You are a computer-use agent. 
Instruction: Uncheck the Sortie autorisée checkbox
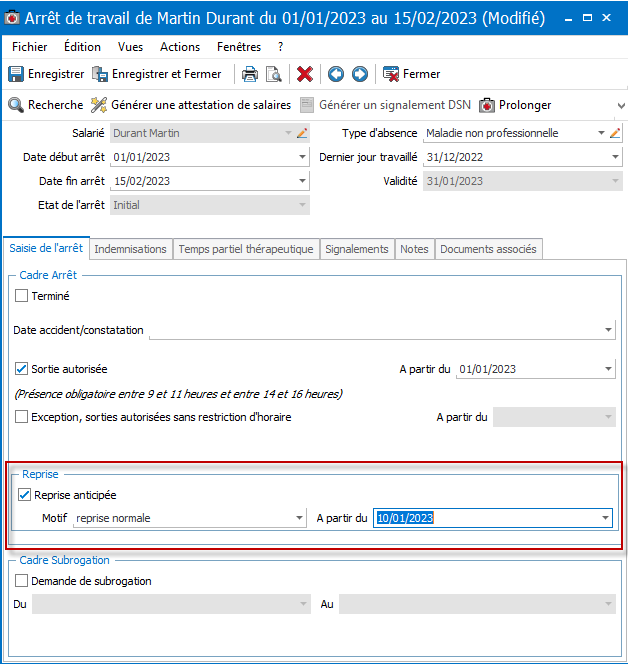click(x=21, y=369)
